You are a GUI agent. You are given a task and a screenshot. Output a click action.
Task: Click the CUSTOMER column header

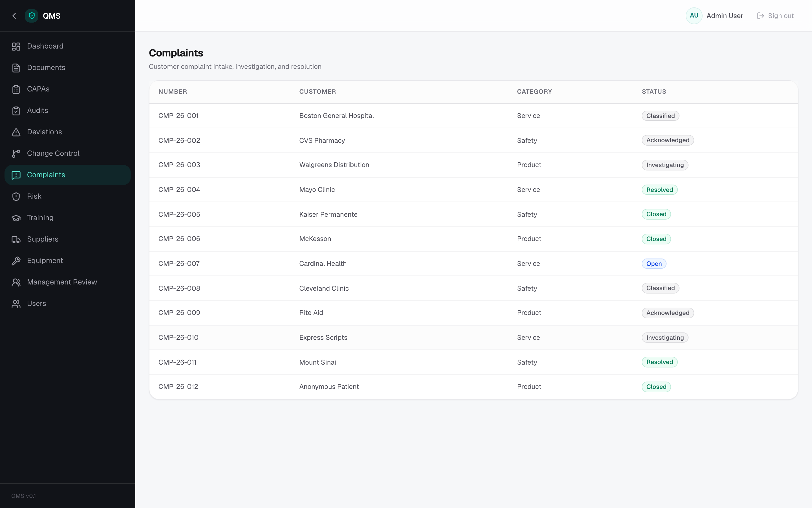pyautogui.click(x=317, y=92)
